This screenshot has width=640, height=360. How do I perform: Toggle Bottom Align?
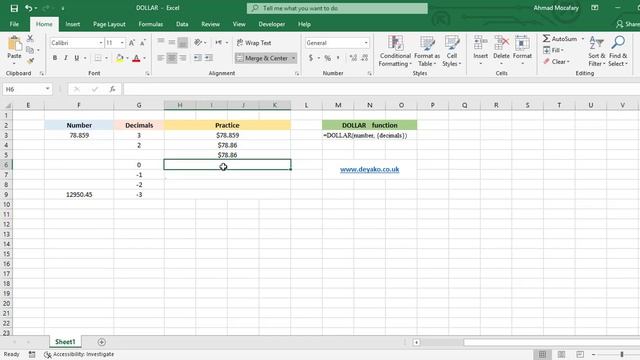pos(183,42)
